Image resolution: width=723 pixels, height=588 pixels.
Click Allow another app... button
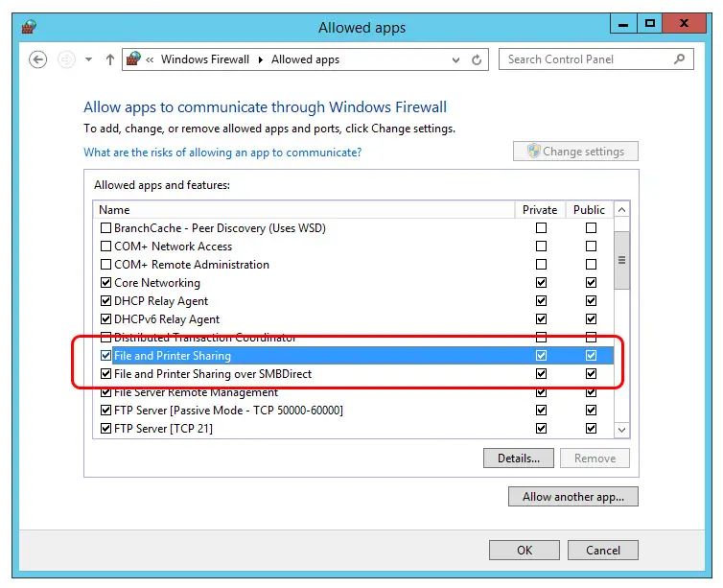pos(572,497)
